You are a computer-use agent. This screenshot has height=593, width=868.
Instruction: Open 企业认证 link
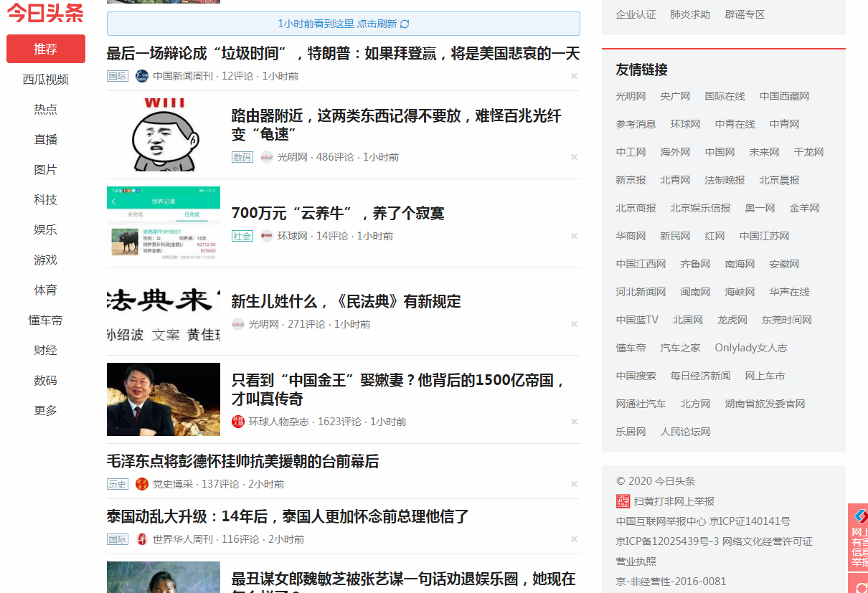click(x=636, y=14)
